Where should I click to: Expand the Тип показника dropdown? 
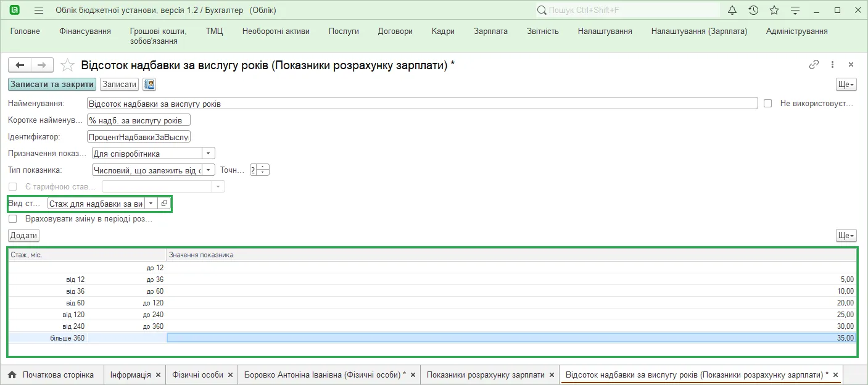click(x=209, y=170)
